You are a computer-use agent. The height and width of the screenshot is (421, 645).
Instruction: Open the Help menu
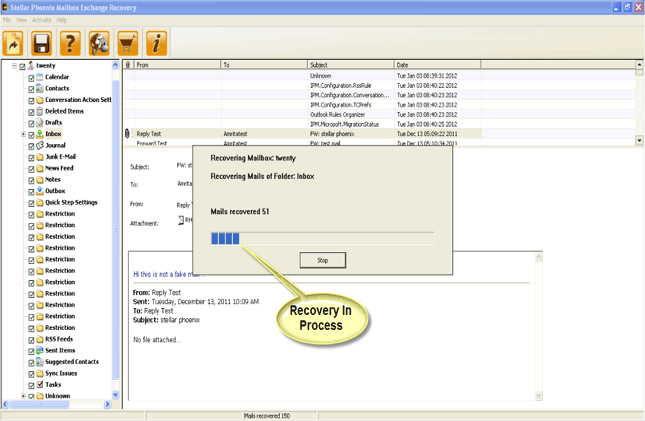click(x=62, y=20)
